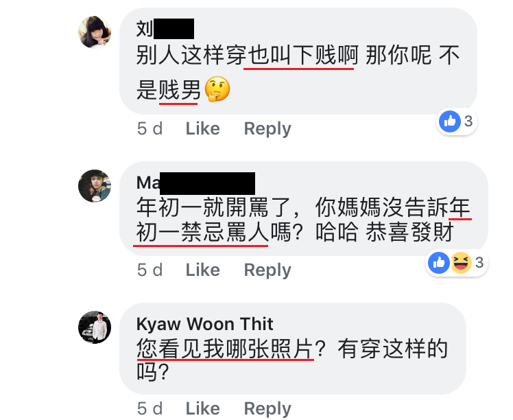Like the comment by 刘

click(x=203, y=128)
